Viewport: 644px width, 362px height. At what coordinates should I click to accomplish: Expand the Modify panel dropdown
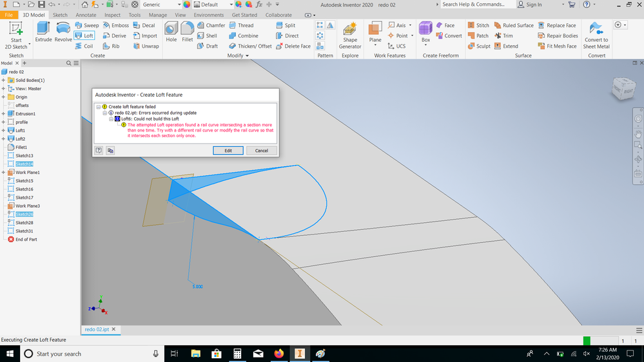coord(239,55)
